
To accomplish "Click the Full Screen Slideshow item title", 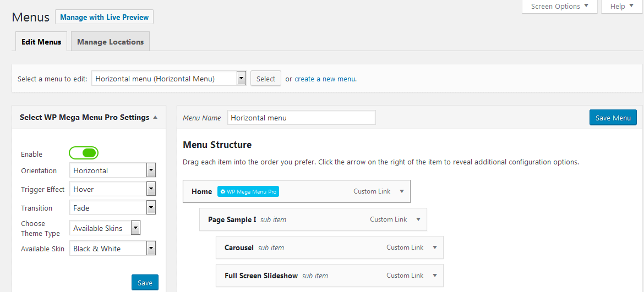I will [x=261, y=276].
